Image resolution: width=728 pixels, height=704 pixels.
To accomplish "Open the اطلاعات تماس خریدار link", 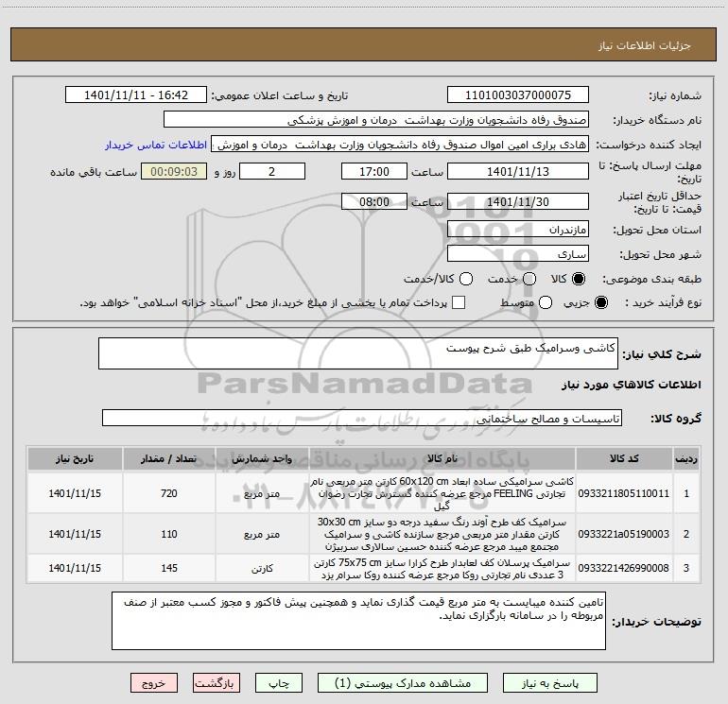I will tap(156, 145).
